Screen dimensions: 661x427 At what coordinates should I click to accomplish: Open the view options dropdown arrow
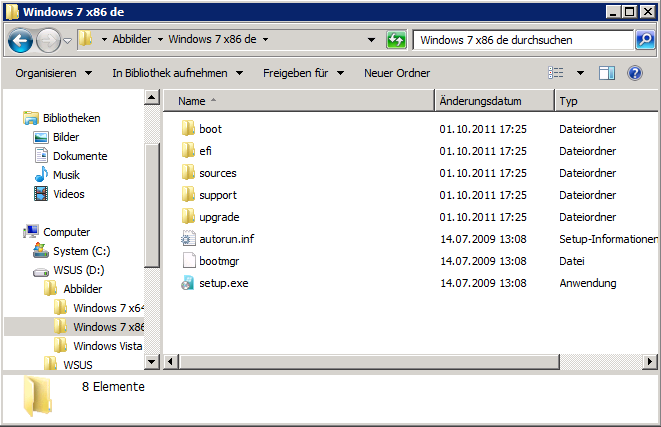click(x=580, y=73)
